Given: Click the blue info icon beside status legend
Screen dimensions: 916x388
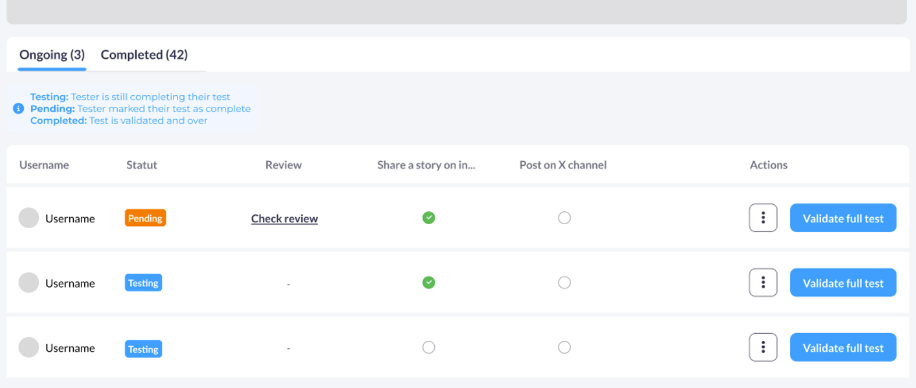Looking at the screenshot, I should pyautogui.click(x=19, y=109).
